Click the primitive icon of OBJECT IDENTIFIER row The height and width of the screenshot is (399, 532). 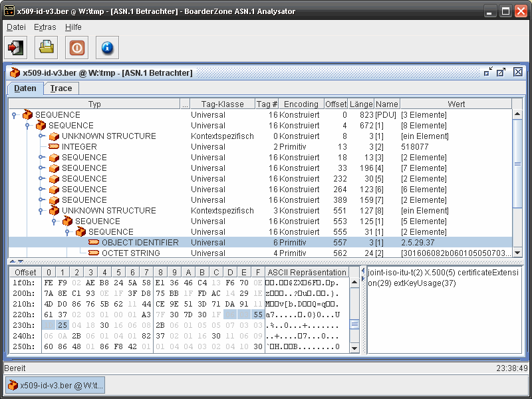94,242
